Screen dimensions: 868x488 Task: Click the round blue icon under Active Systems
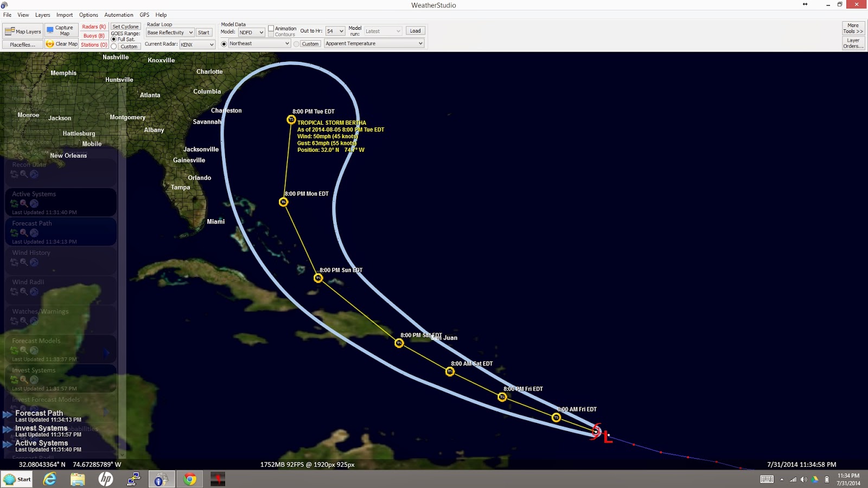pos(34,203)
